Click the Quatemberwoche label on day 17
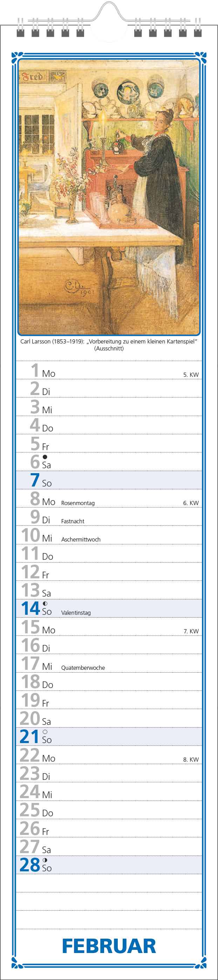The image size is (218, 980). point(83,668)
